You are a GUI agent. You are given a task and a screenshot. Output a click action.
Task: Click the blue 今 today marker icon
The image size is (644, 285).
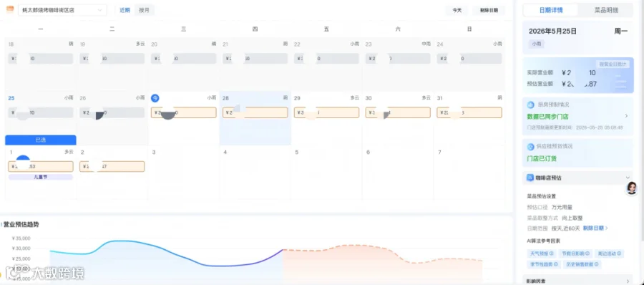click(155, 98)
